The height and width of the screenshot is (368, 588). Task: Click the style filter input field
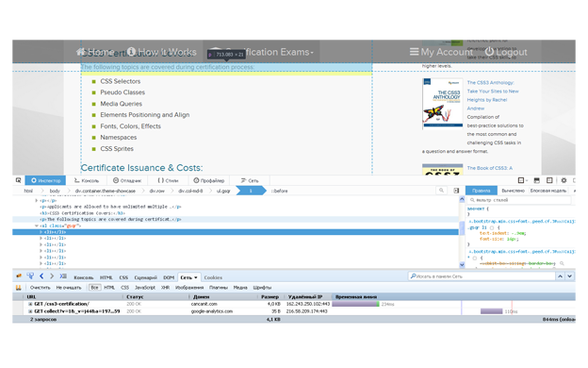point(519,200)
